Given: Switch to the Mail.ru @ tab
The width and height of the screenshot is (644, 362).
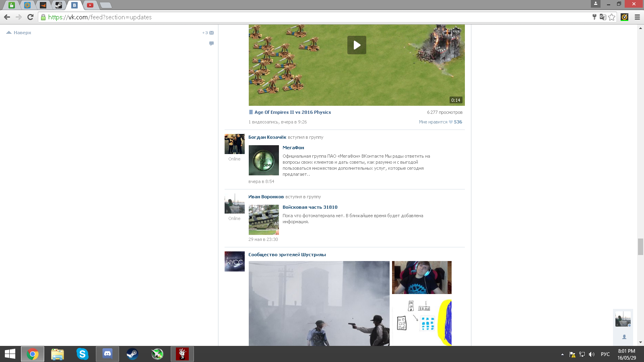Looking at the screenshot, I should coord(27,5).
